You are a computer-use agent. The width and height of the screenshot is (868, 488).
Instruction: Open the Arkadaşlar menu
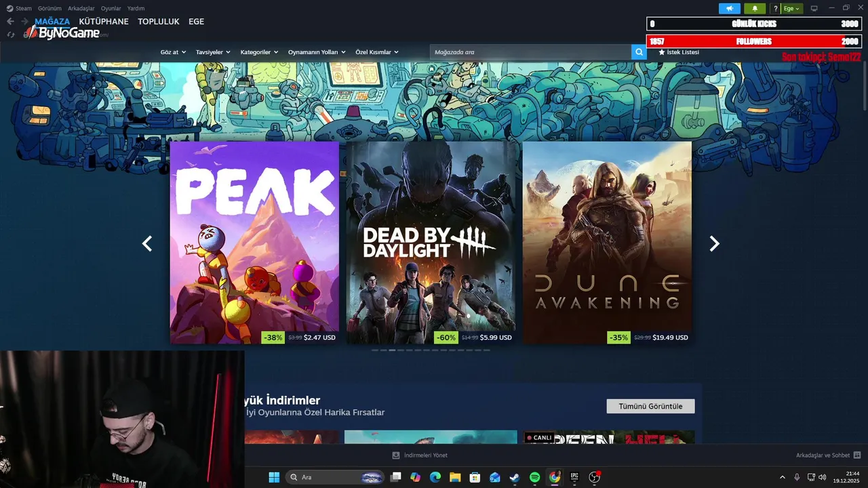pyautogui.click(x=81, y=9)
